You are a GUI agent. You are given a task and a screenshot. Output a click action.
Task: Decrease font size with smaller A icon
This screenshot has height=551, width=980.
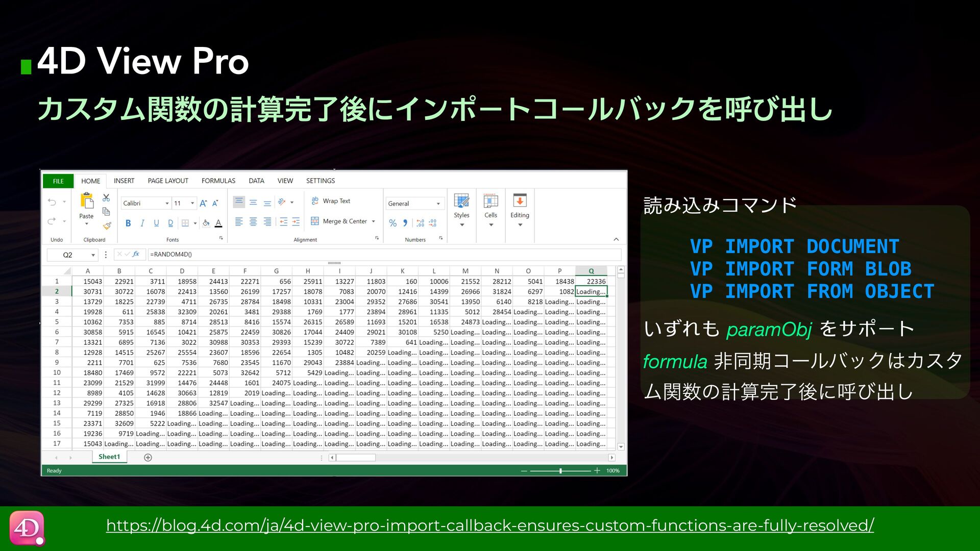click(x=215, y=203)
